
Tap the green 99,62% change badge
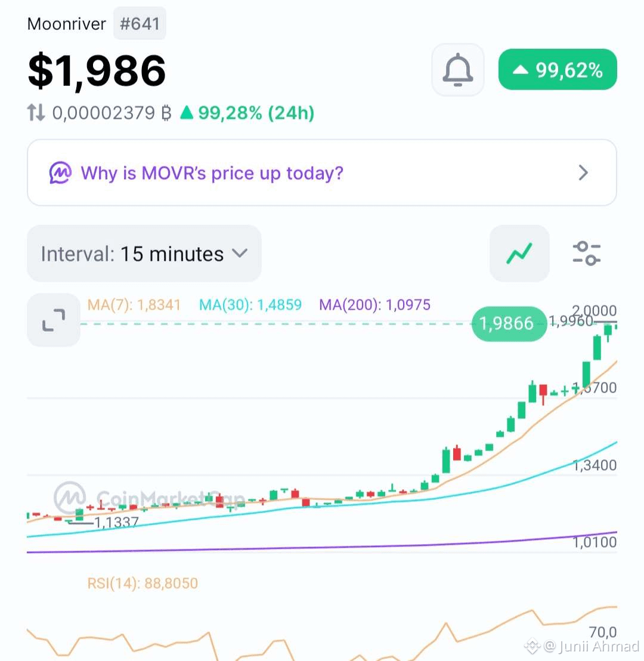coord(558,70)
